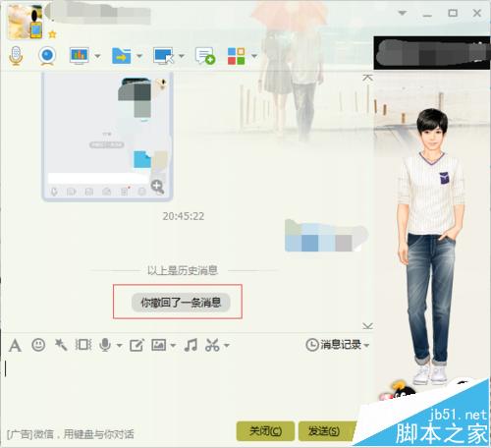Expand the send file dropdown arrow

click(x=139, y=56)
